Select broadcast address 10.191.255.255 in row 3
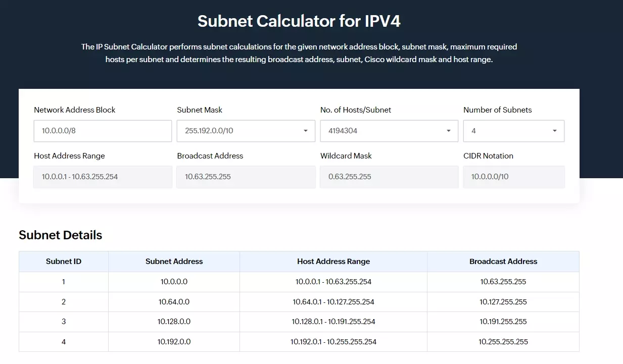The image size is (623, 364). point(503,322)
